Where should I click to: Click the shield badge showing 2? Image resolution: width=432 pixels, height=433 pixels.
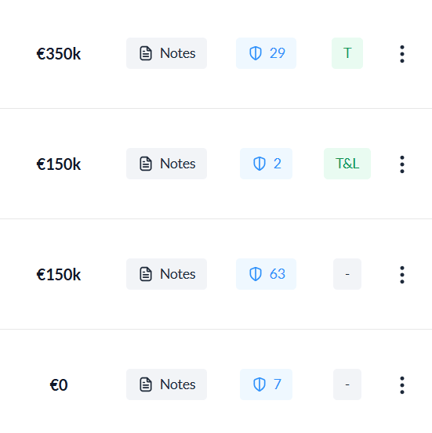(x=266, y=164)
